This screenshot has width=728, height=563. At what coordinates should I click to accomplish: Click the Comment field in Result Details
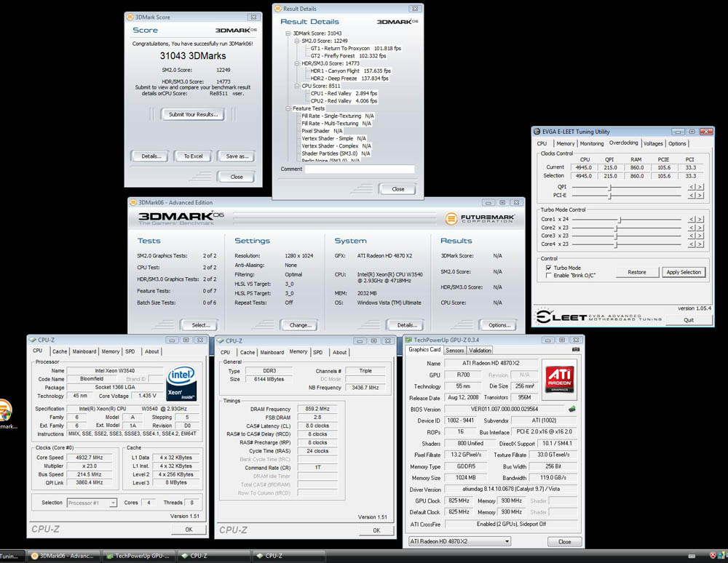(360, 169)
